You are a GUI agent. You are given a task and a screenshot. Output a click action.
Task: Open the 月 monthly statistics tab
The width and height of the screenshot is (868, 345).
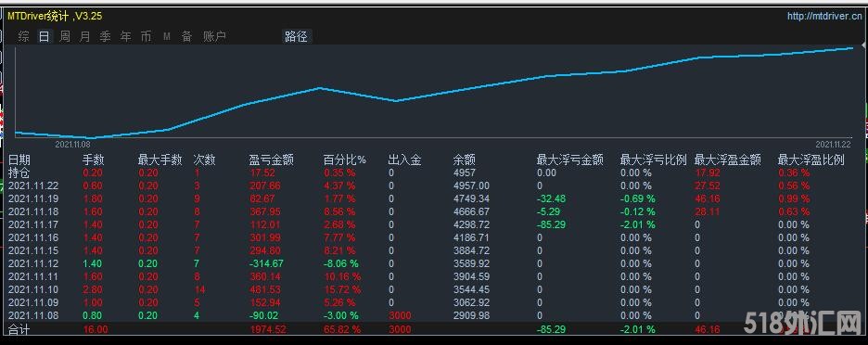(84, 36)
